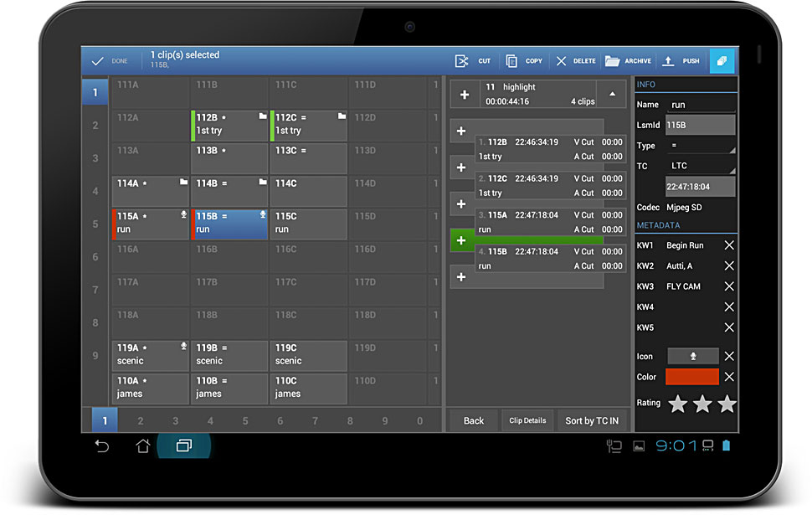Click the orange-red Color swatch
The height and width of the screenshot is (515, 812).
pos(691,377)
